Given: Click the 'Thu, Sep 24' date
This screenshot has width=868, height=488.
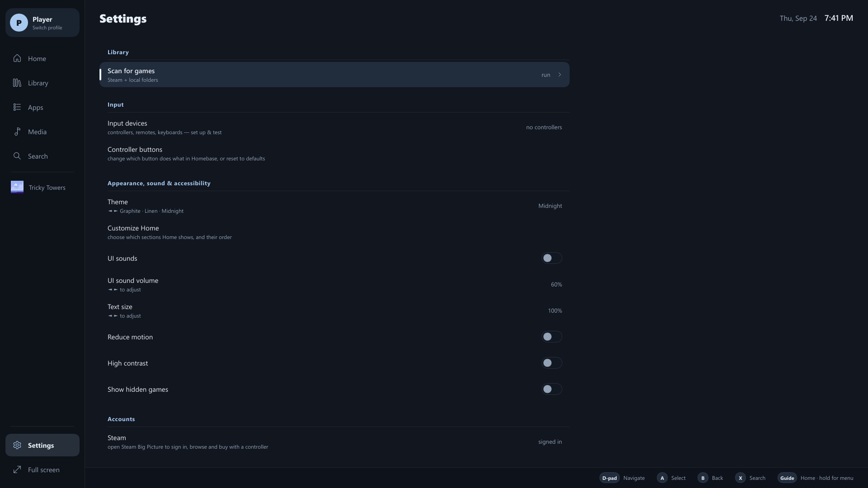Looking at the screenshot, I should click(798, 19).
